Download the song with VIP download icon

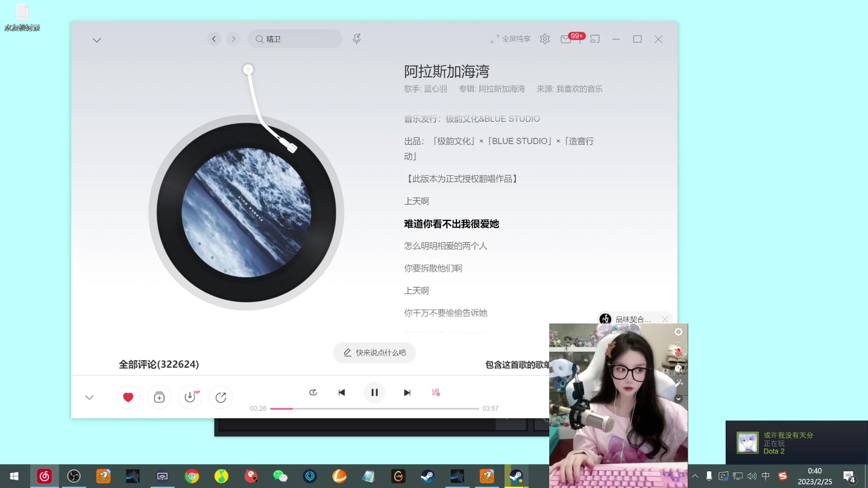coord(190,397)
